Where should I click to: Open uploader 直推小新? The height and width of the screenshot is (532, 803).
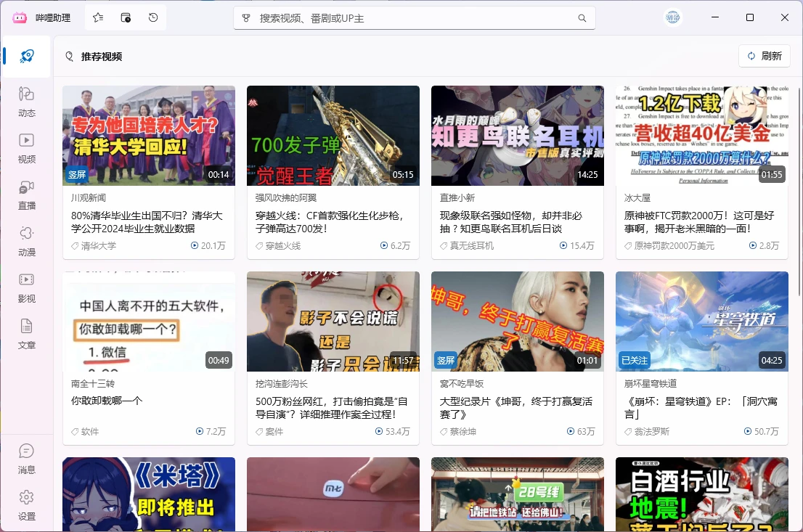(x=457, y=197)
